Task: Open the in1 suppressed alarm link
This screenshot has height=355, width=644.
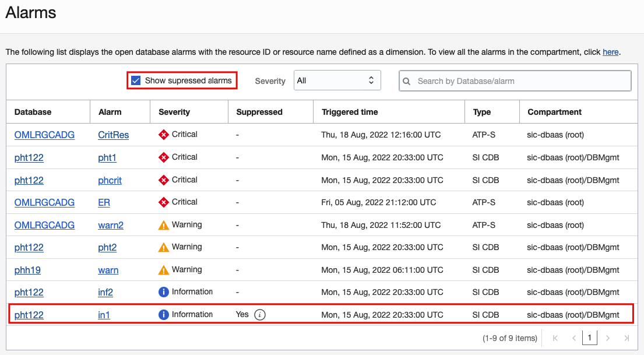Action: 104,315
